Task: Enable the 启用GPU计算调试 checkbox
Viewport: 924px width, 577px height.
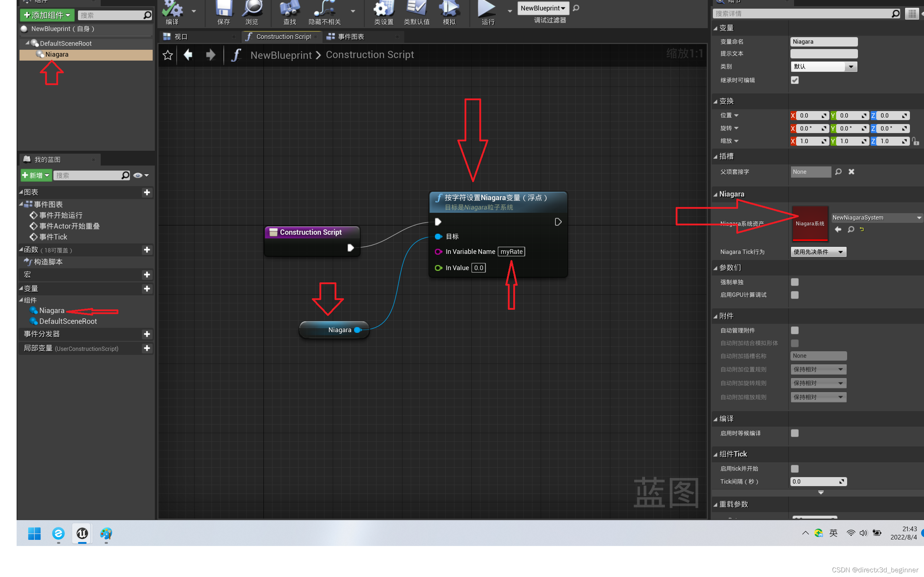Action: click(x=794, y=295)
